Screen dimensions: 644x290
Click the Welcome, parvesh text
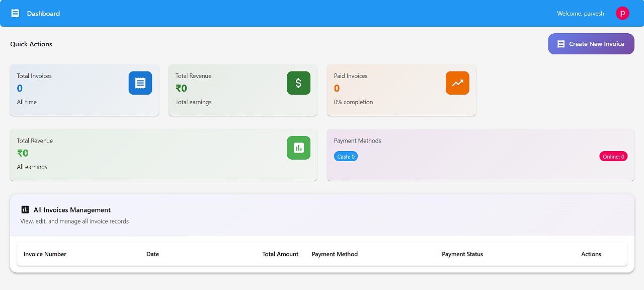pos(580,14)
